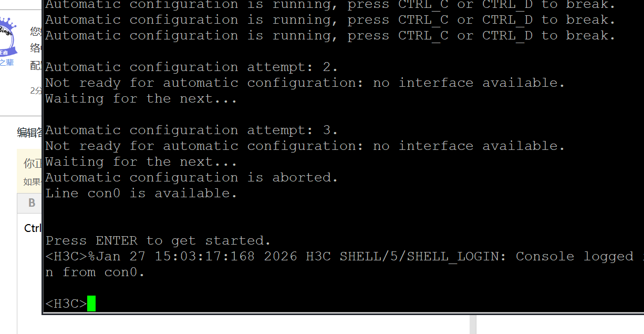The width and height of the screenshot is (644, 334).
Task: Open the profile link under the avatar
Action: (x=7, y=63)
